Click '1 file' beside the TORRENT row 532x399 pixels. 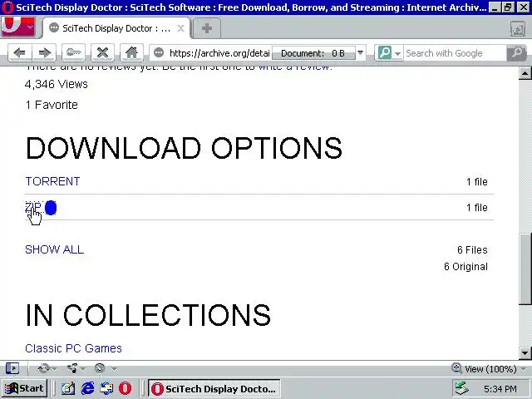pyautogui.click(x=476, y=182)
